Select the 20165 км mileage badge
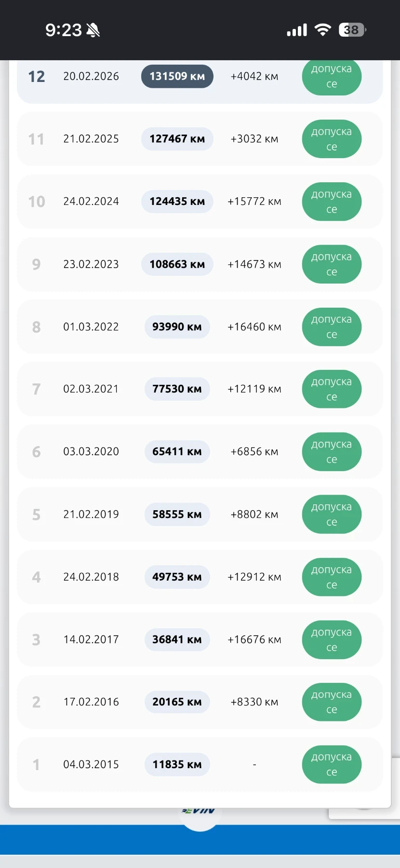400x868 pixels. point(177,702)
